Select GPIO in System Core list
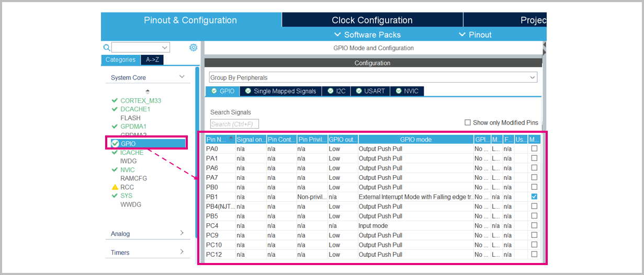Screen dimensions: 644x275 pos(148,144)
